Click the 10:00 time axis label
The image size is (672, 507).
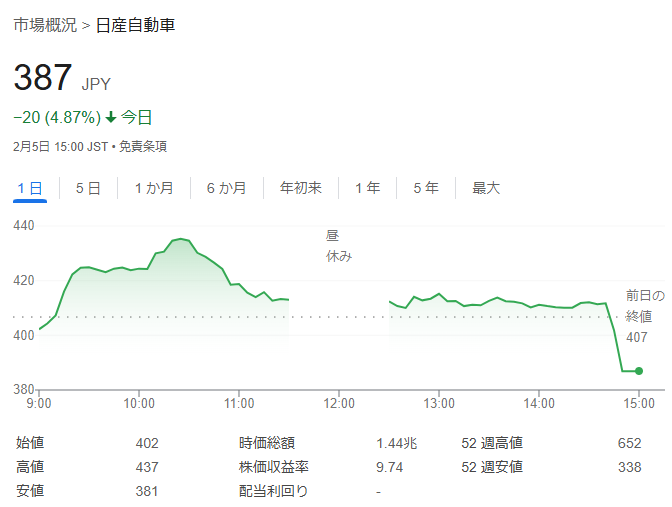pyautogui.click(x=139, y=403)
